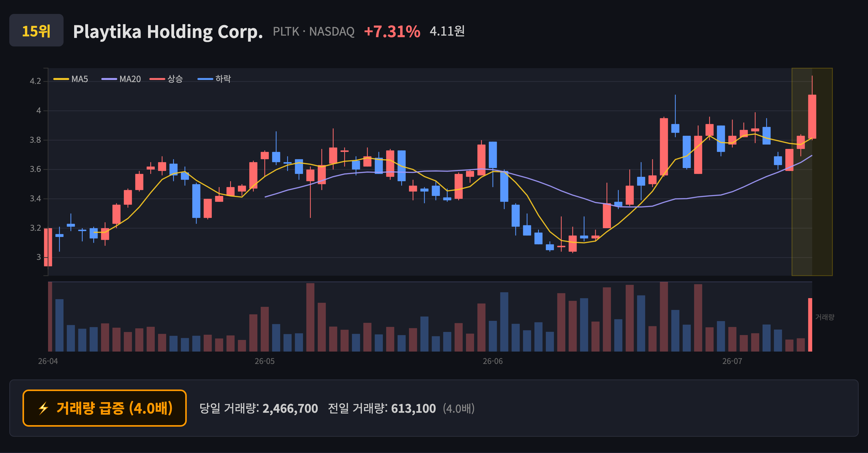Click the 3.8 price axis label

click(35, 140)
